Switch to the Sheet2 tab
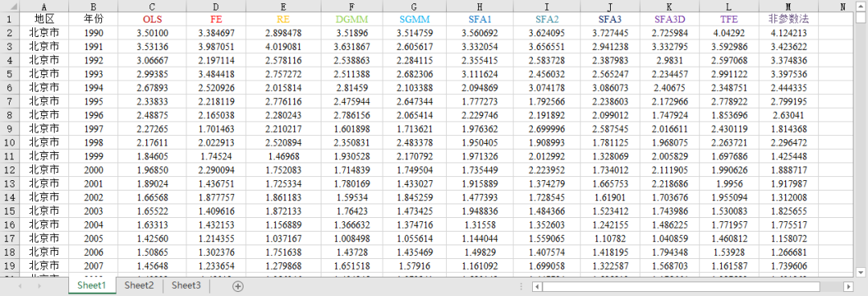The image size is (868, 296). [x=139, y=286]
